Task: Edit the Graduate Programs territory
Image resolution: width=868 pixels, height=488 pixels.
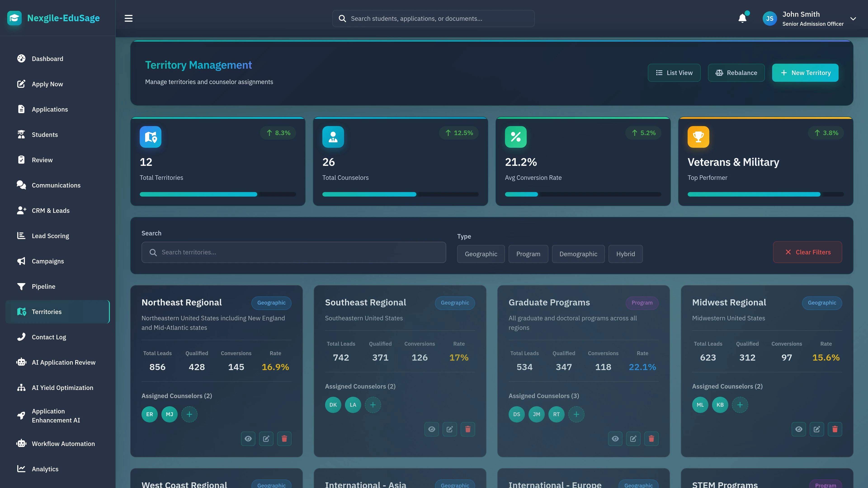Action: pos(633,439)
